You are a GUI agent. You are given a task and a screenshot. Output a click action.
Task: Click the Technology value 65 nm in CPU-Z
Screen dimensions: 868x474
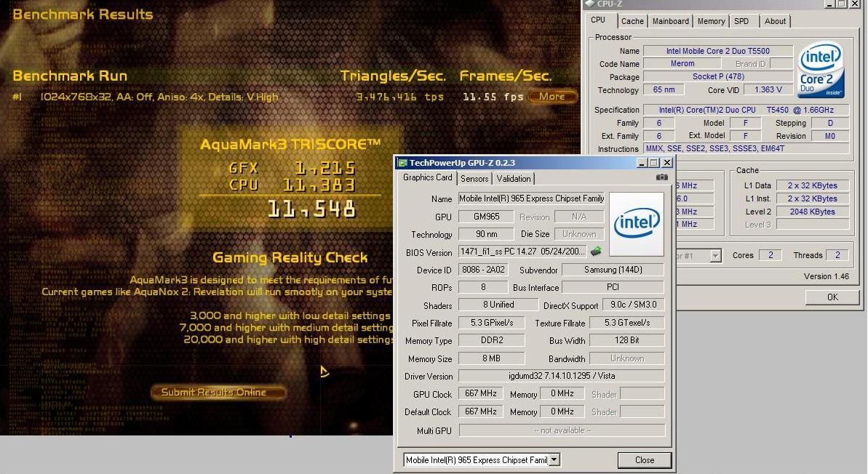(x=664, y=89)
